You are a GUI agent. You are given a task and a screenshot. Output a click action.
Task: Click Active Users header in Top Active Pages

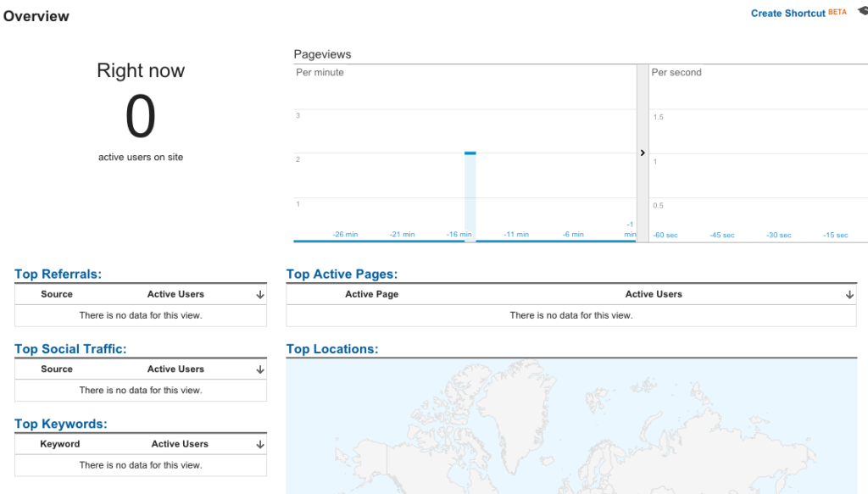tap(654, 294)
